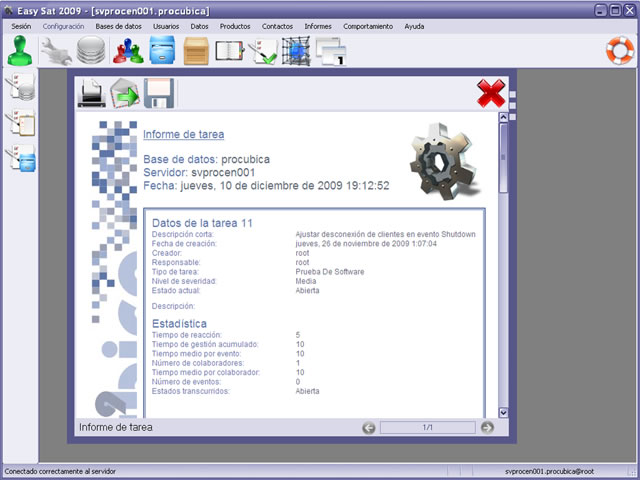Open the Datos menu
This screenshot has height=480, width=640.
(x=199, y=26)
